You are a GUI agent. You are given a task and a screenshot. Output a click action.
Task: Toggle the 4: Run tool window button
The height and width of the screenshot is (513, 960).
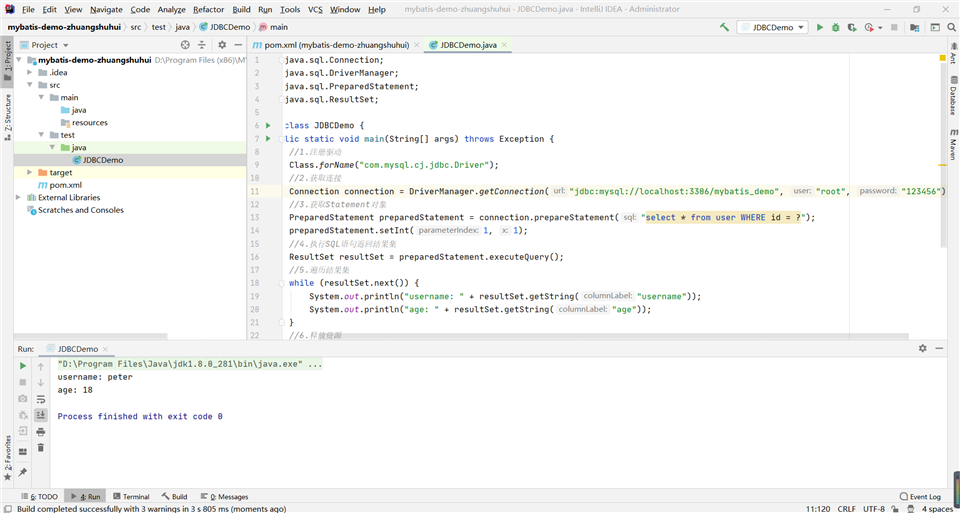tap(85, 496)
